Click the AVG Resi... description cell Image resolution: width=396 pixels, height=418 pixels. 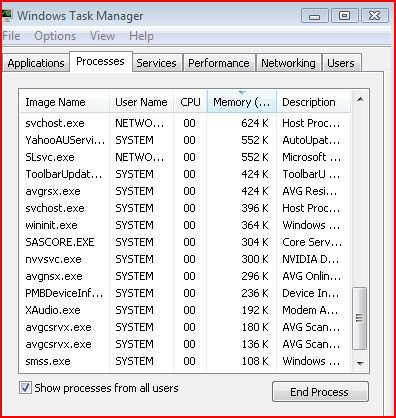pos(309,191)
